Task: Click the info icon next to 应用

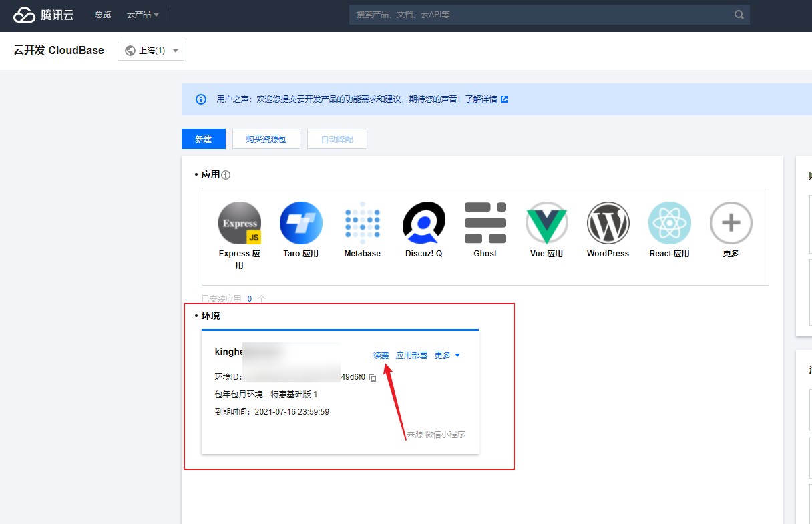Action: click(x=226, y=175)
